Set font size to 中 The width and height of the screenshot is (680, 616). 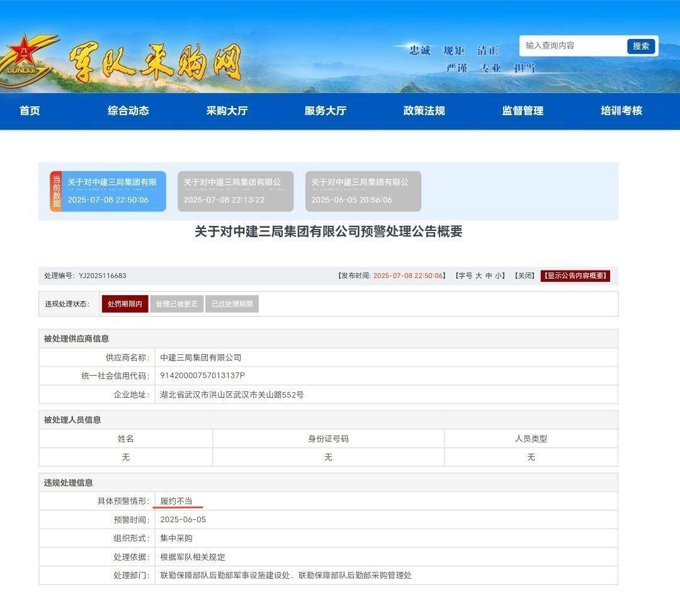[489, 276]
